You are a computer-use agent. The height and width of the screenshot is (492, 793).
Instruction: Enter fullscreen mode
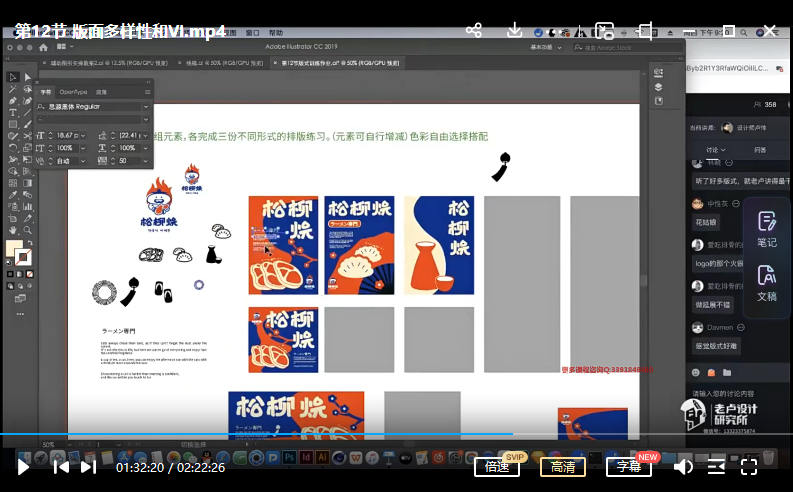(749, 466)
